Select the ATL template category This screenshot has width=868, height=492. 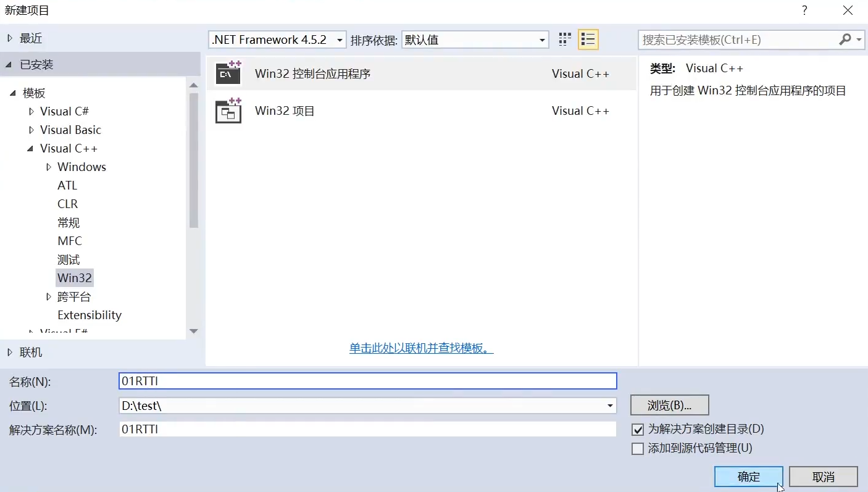tap(67, 185)
